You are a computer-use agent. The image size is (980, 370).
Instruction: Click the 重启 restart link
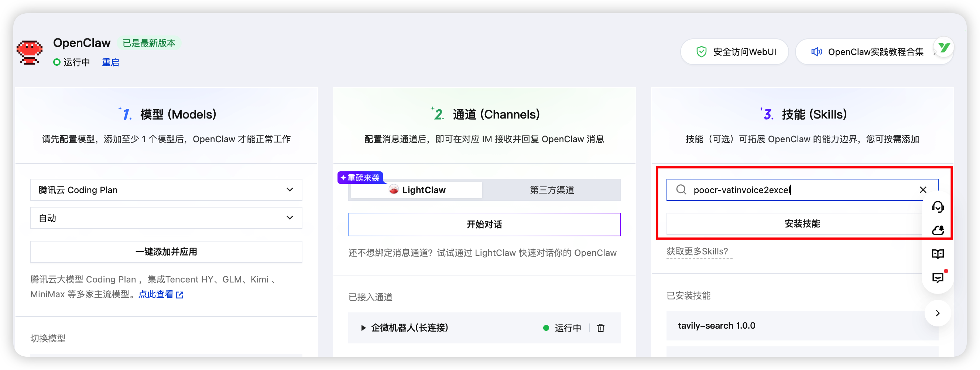tap(110, 62)
